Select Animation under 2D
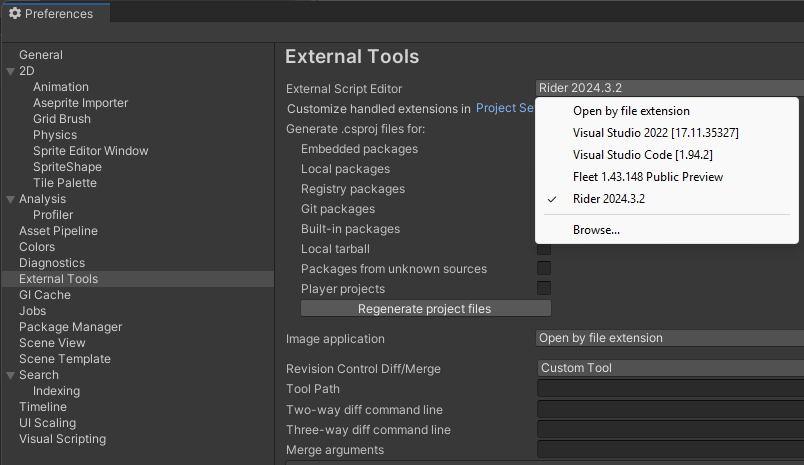 tap(61, 87)
